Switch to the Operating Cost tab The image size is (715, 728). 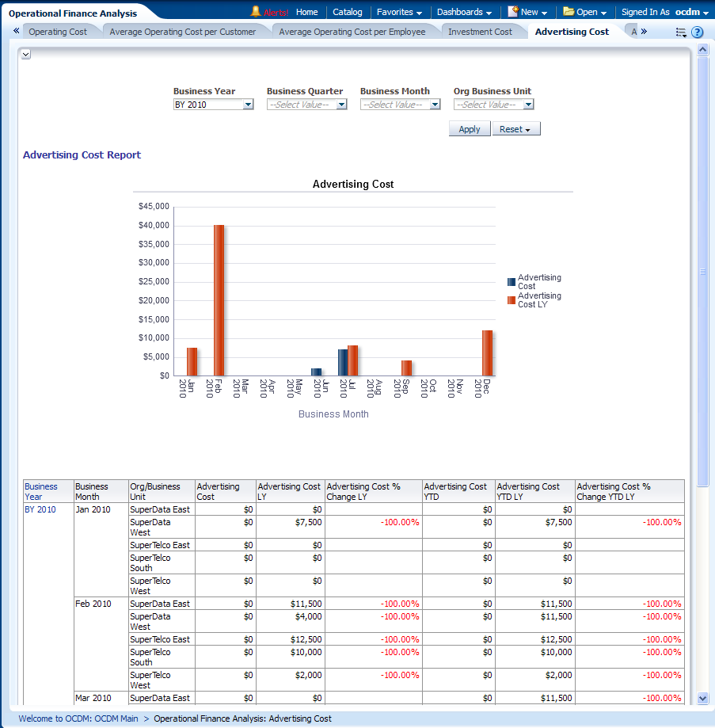point(58,32)
